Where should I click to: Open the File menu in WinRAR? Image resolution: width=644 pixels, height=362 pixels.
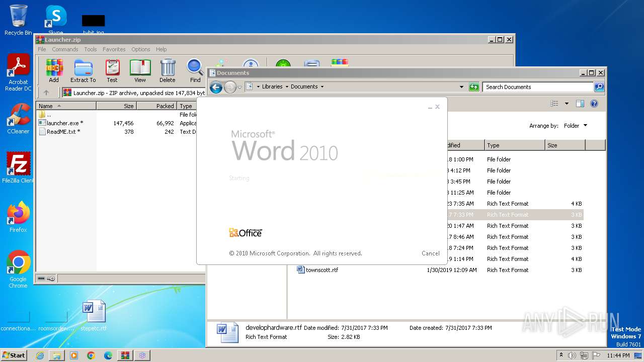42,49
